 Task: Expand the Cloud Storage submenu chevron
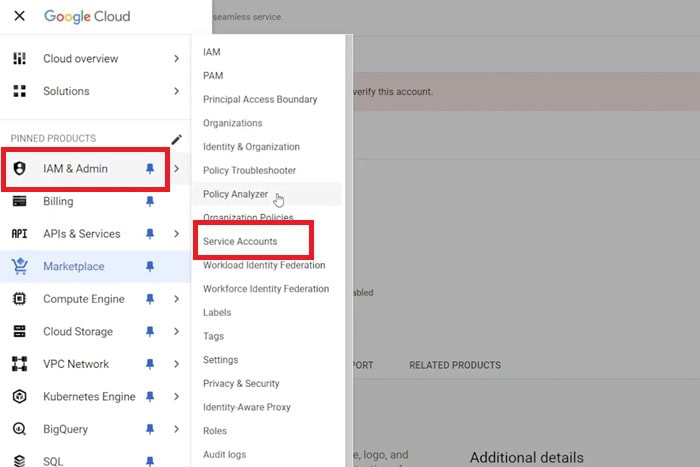click(x=176, y=331)
